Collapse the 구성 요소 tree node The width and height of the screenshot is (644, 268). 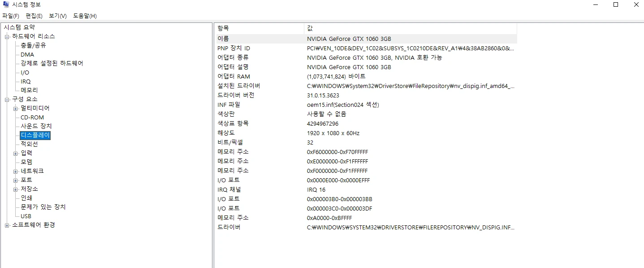(8, 99)
